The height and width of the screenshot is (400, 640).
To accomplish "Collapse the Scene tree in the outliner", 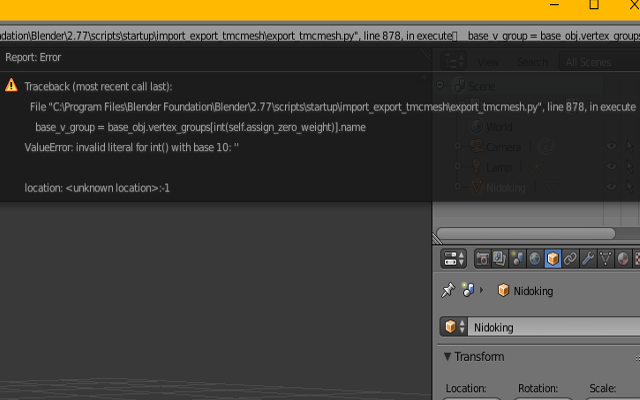I will point(440,85).
